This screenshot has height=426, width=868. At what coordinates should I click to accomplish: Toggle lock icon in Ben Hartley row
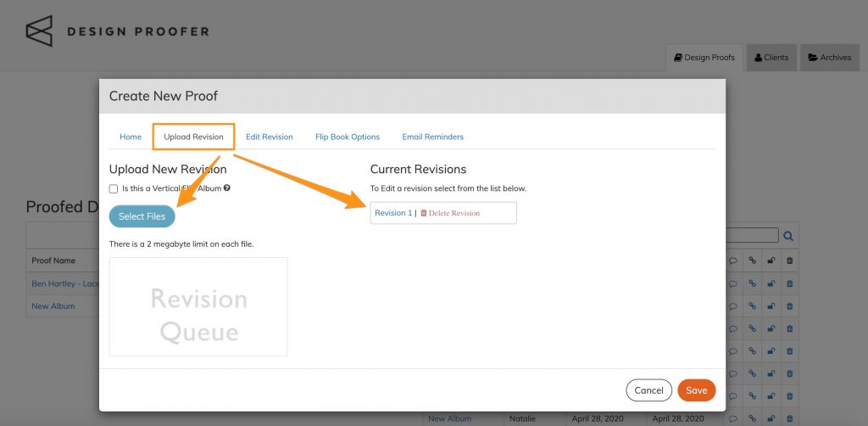point(771,283)
